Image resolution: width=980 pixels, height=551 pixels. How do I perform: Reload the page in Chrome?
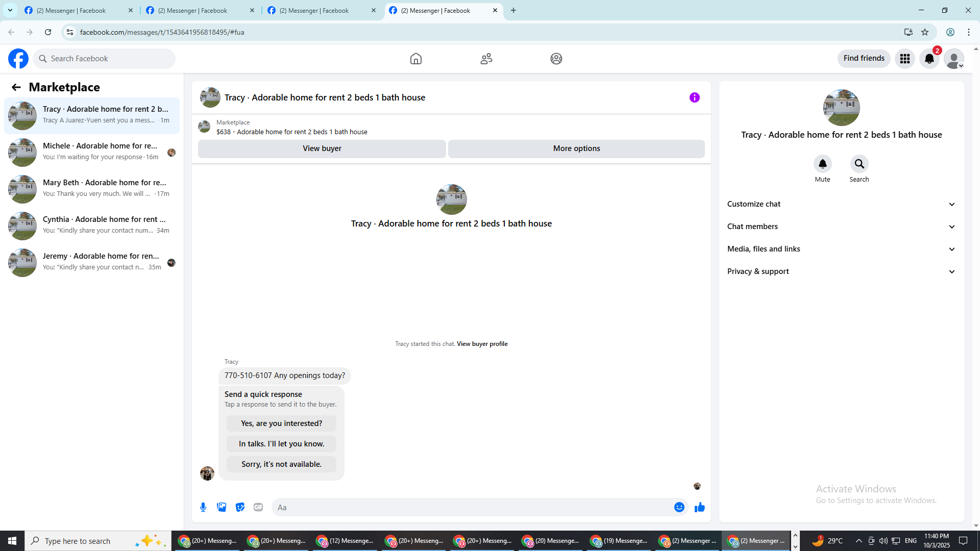[x=48, y=32]
